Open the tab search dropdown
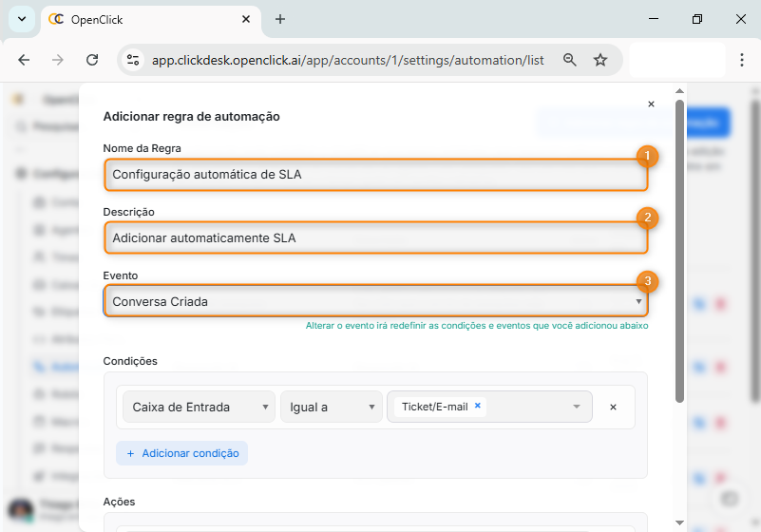Screen dimensions: 761x532 pos(21,19)
